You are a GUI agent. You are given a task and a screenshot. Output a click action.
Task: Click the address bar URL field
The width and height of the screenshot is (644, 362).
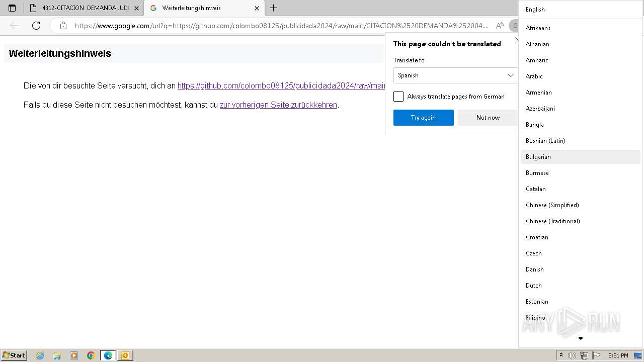click(282, 26)
